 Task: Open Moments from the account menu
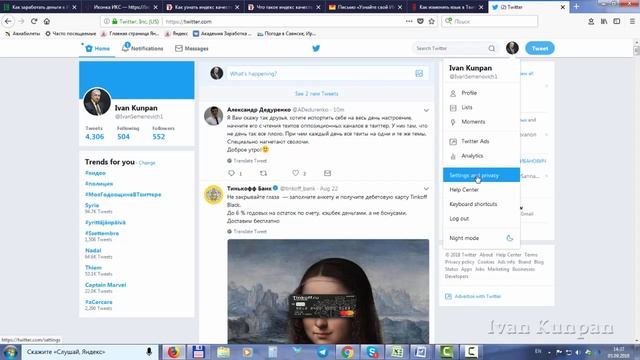point(481,122)
